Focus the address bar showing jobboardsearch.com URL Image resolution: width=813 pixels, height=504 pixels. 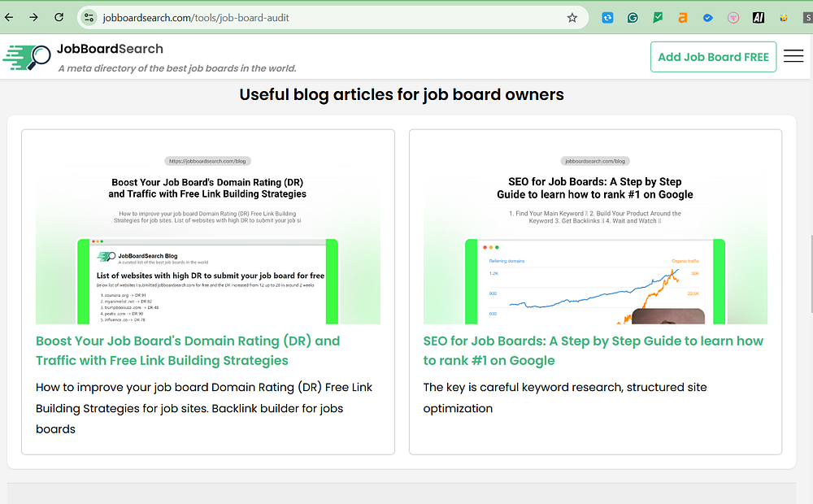[332, 18]
